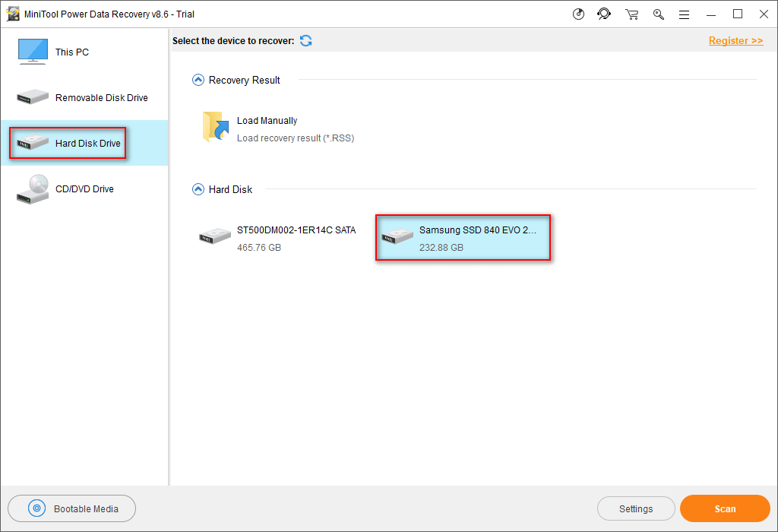Open customer support headset icon
Viewport: 778px width, 532px height.
pyautogui.click(x=604, y=14)
